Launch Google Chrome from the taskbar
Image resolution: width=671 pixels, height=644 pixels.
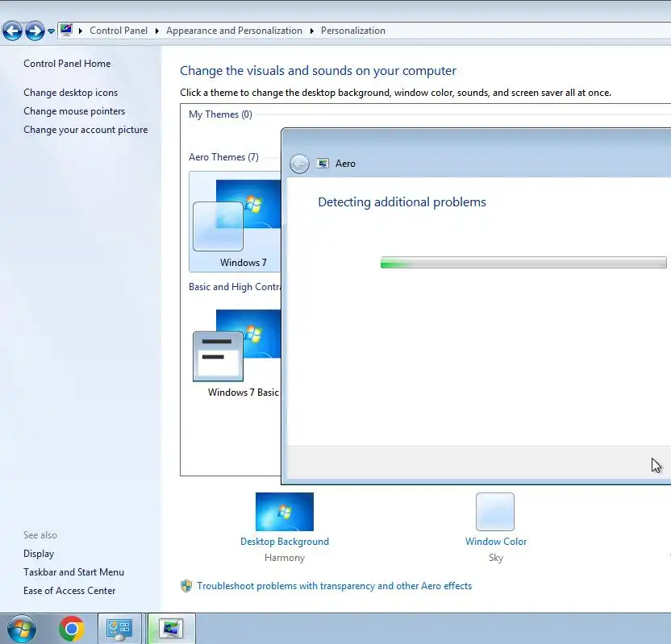(72, 629)
